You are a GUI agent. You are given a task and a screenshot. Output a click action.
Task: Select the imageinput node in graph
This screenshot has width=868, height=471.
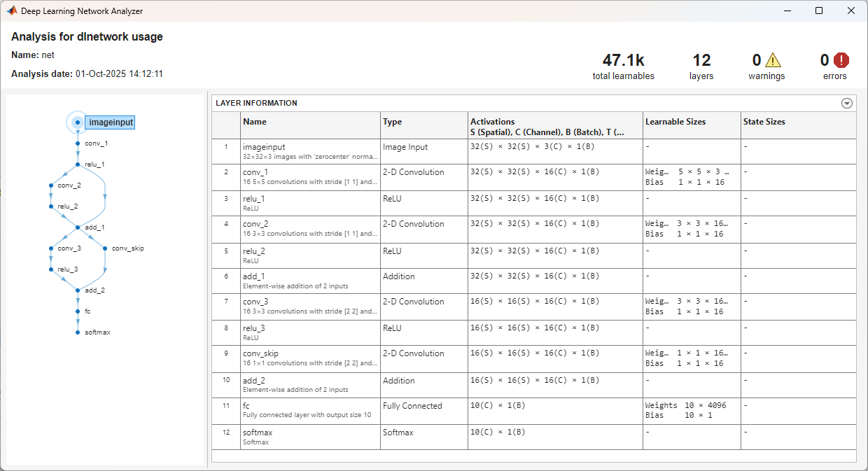(111, 122)
